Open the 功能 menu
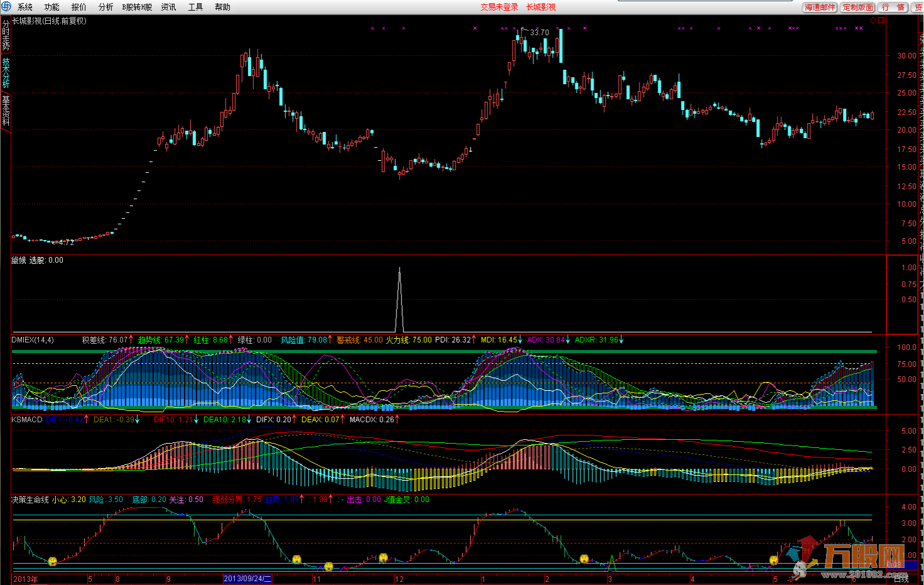 click(52, 7)
